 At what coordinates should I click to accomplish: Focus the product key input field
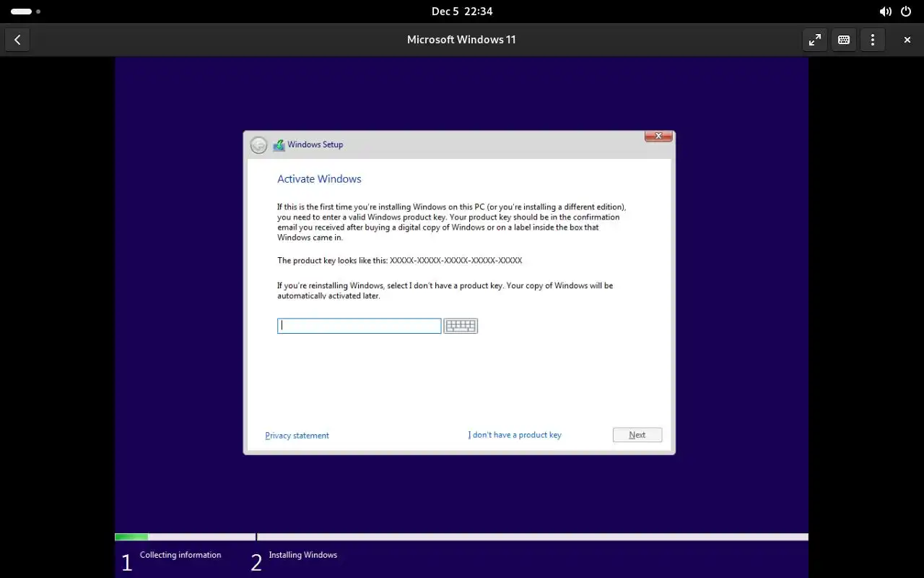tap(359, 326)
